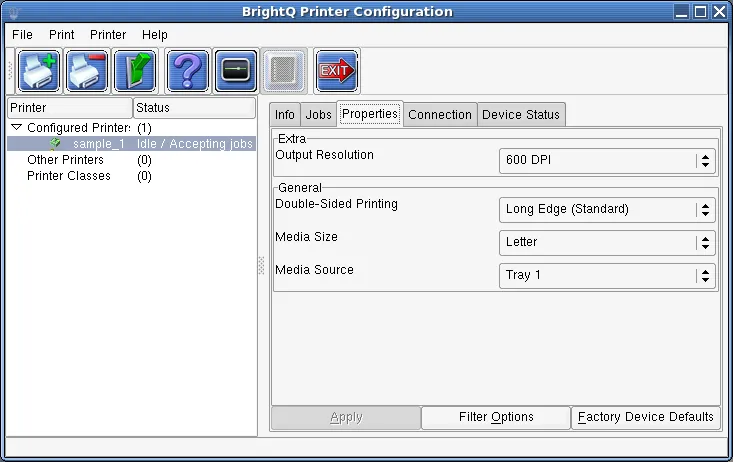Click the toolbar drag handle grip

point(10,71)
